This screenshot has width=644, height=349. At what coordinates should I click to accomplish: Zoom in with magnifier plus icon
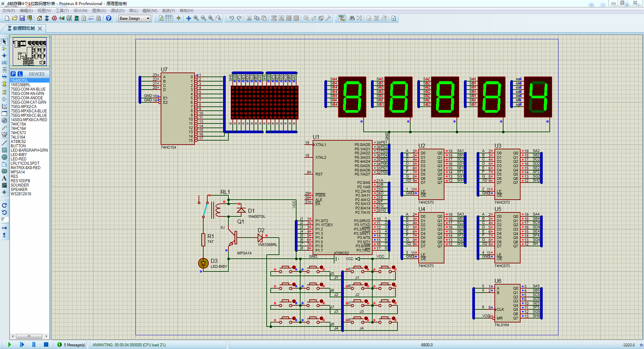coord(196,18)
